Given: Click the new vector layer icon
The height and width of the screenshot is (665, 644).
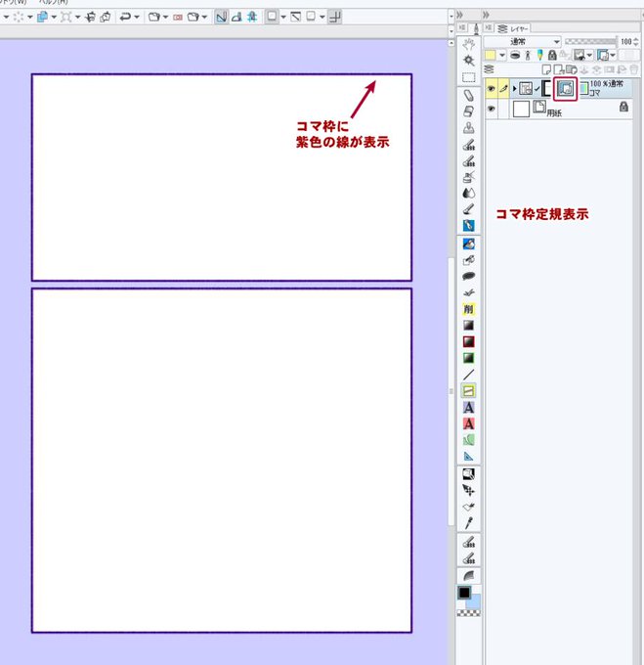Looking at the screenshot, I should click(559, 69).
